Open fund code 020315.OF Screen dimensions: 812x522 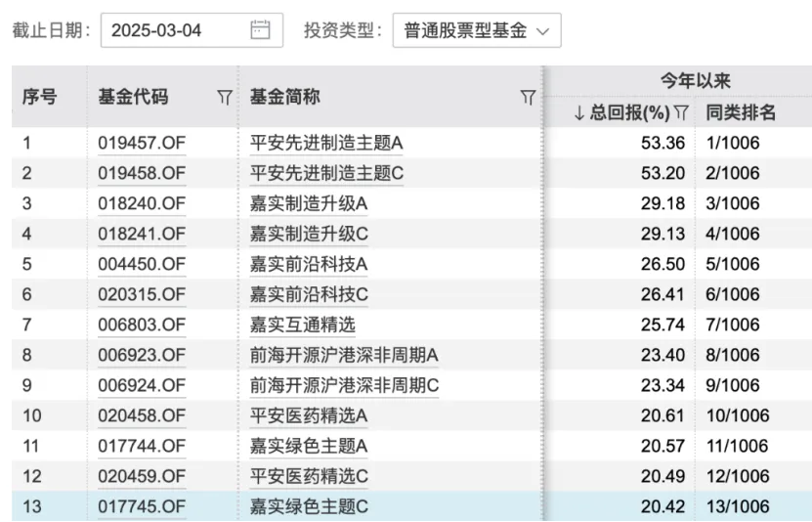point(142,294)
